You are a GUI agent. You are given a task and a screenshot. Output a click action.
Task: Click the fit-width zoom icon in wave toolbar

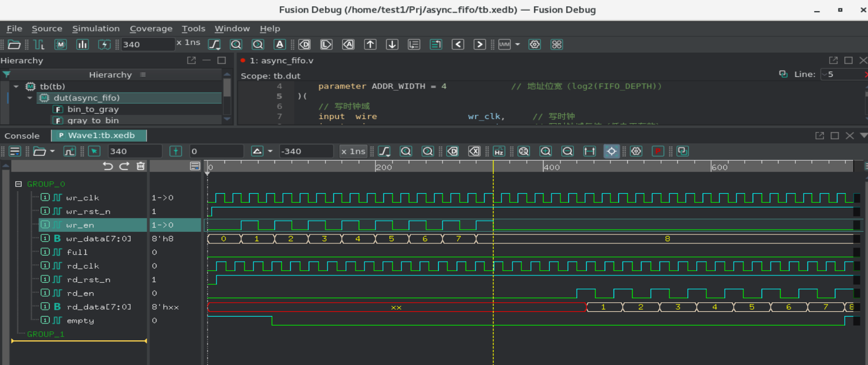click(589, 152)
